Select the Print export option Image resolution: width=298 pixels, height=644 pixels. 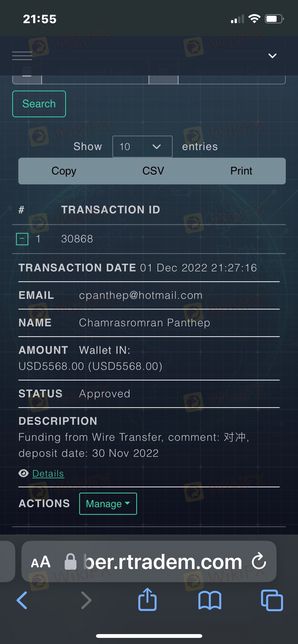tap(241, 171)
